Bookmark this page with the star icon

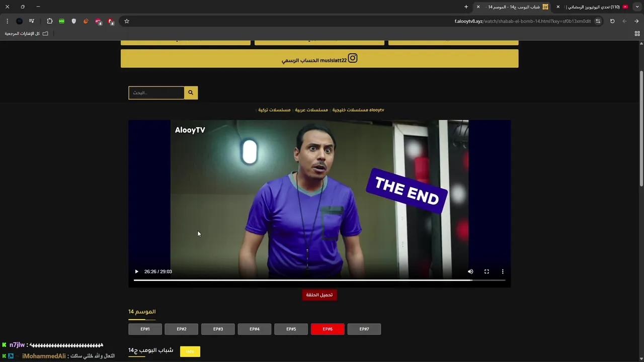click(127, 21)
